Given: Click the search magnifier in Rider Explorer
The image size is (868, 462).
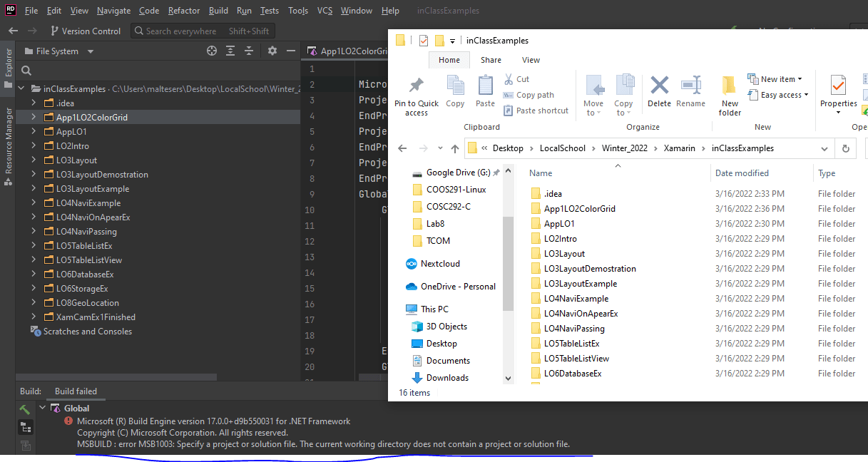Looking at the screenshot, I should click(26, 71).
